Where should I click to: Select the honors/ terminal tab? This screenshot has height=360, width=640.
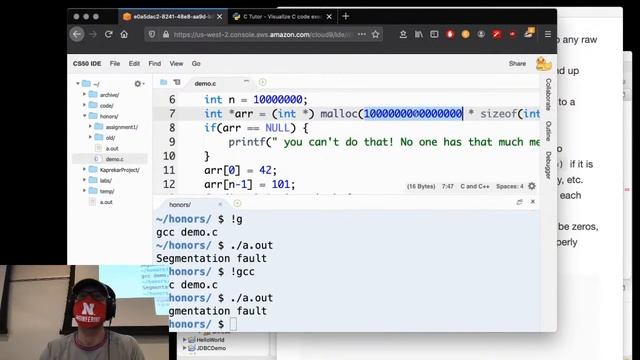pos(180,205)
